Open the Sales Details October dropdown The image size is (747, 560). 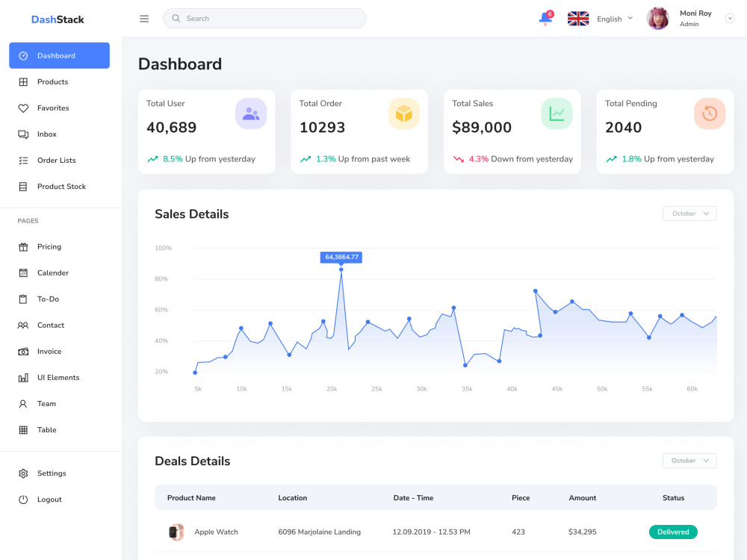tap(689, 214)
